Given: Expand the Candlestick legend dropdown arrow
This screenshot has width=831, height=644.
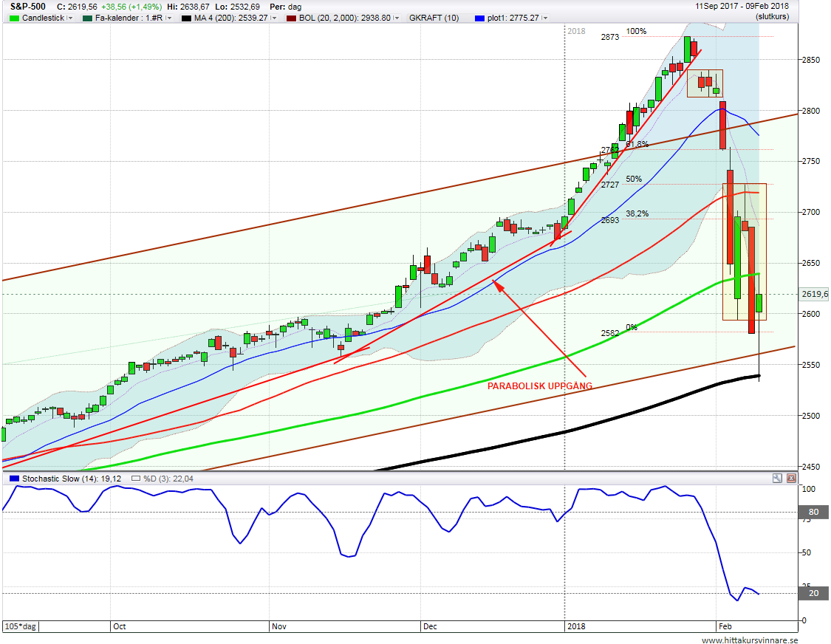Looking at the screenshot, I should [70, 18].
